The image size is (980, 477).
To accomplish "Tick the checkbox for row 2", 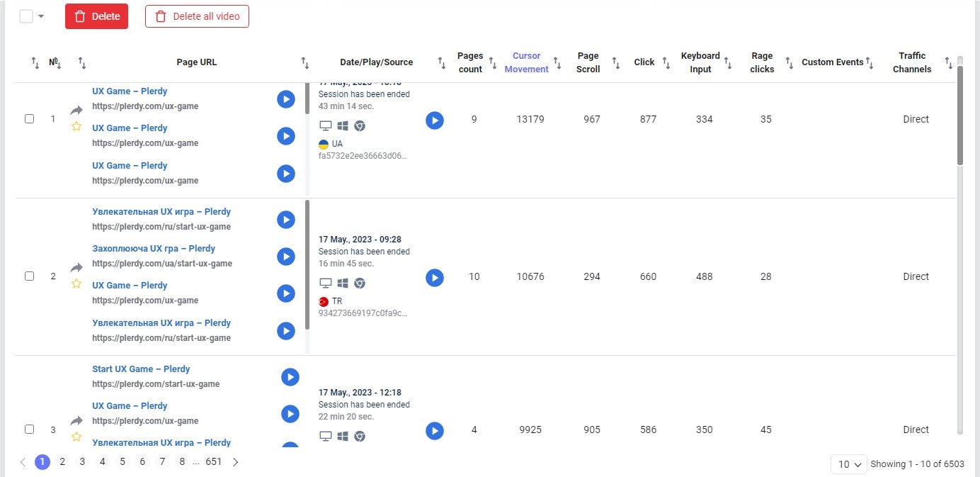I will pyautogui.click(x=29, y=276).
